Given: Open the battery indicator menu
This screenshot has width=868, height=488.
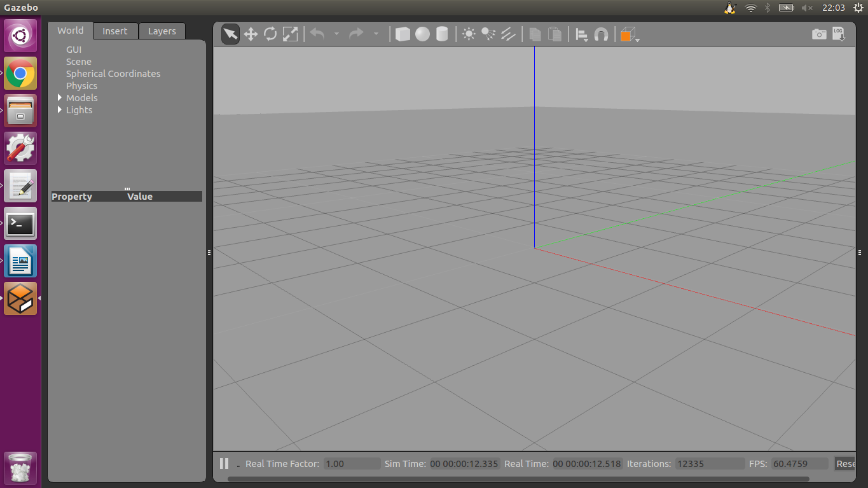Looking at the screenshot, I should [787, 8].
